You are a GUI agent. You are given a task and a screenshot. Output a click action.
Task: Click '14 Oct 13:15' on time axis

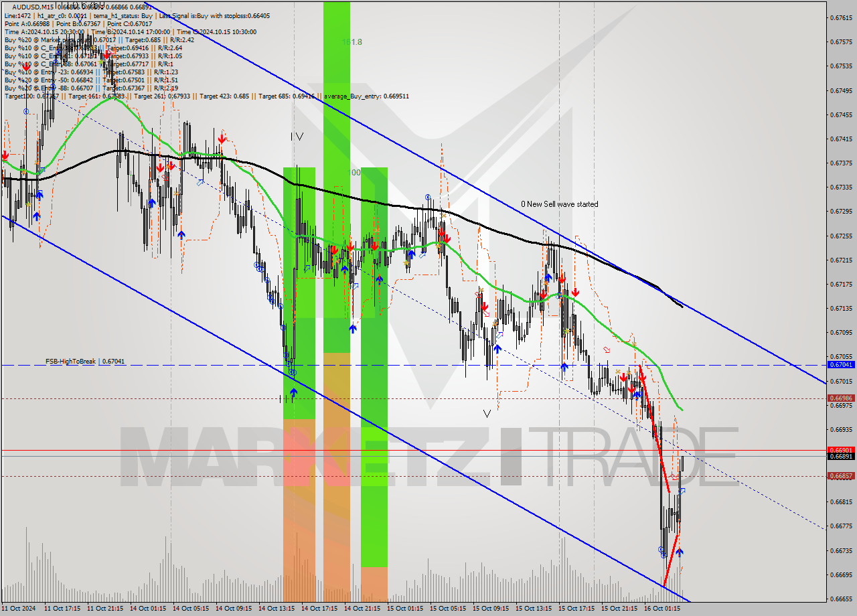pyautogui.click(x=277, y=609)
